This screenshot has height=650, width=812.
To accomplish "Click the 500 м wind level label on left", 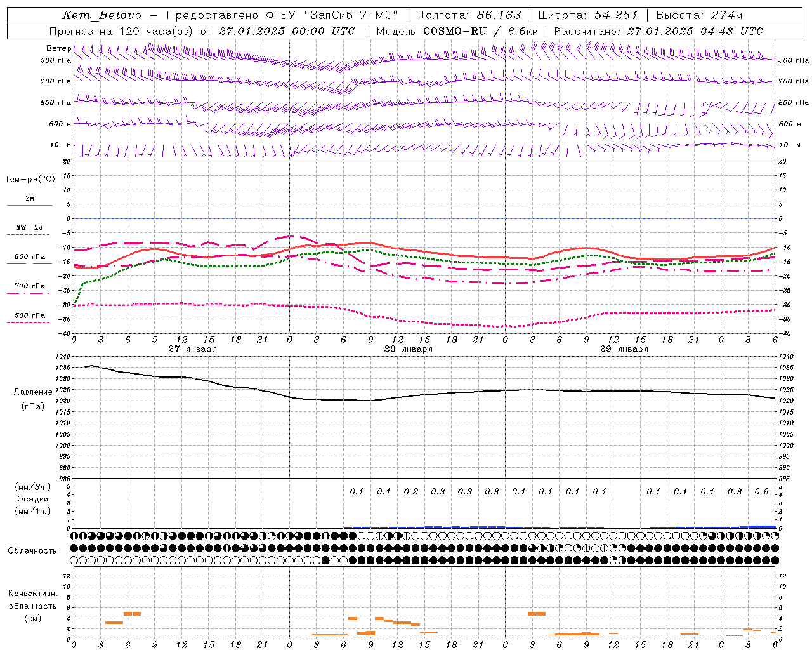I will click(x=60, y=124).
